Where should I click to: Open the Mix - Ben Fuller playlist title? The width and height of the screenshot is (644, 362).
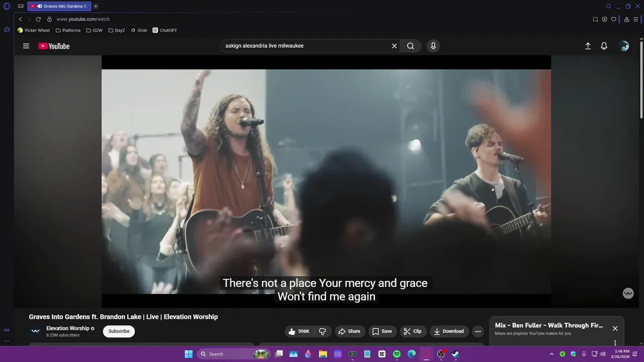(549, 325)
